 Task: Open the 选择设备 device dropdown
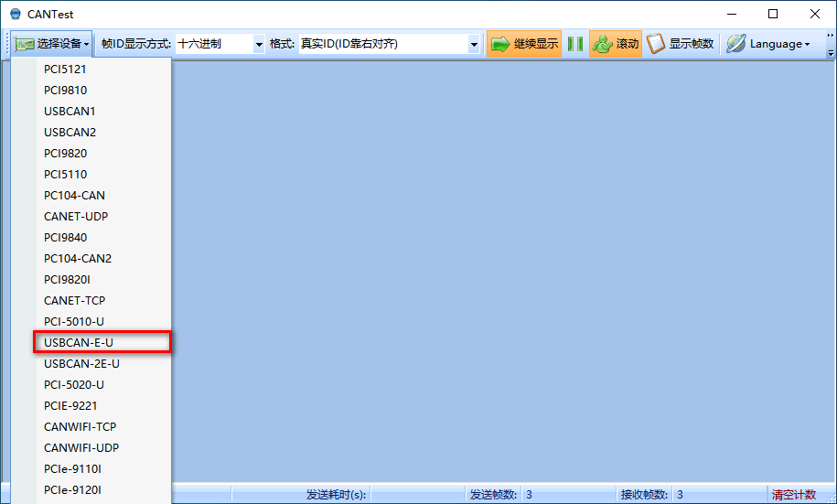tap(53, 44)
